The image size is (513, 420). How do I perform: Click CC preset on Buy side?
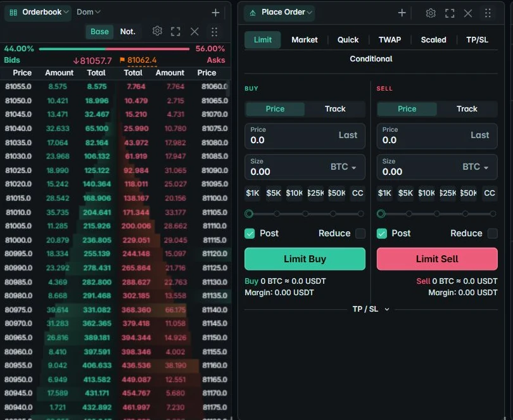[357, 193]
